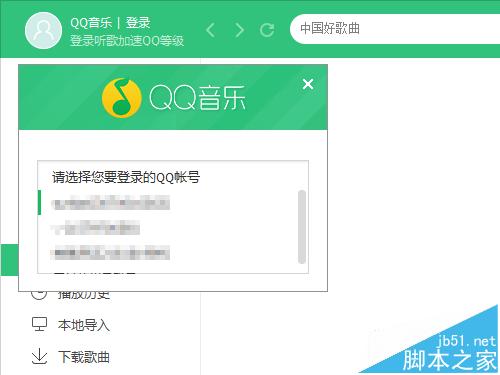The width and height of the screenshot is (500, 375).
Task: Select the third blurred QQ account
Action: 111,253
